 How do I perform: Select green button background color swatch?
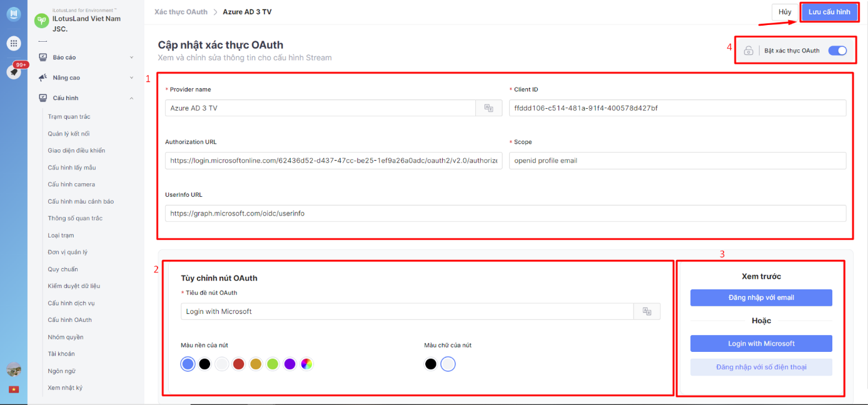tap(272, 364)
